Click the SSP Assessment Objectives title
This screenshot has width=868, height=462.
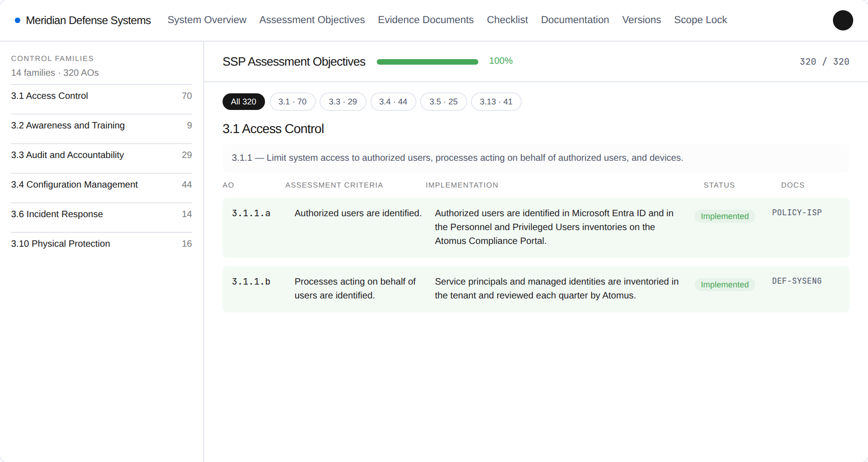click(x=294, y=62)
